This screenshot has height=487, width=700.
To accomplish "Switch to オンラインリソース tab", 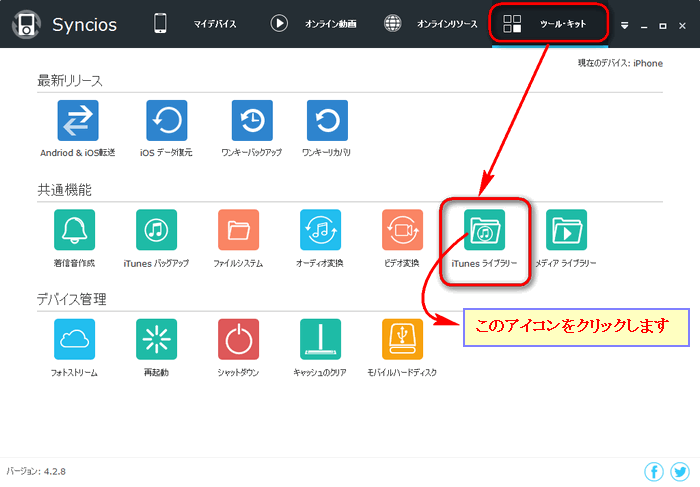I will pyautogui.click(x=430, y=24).
